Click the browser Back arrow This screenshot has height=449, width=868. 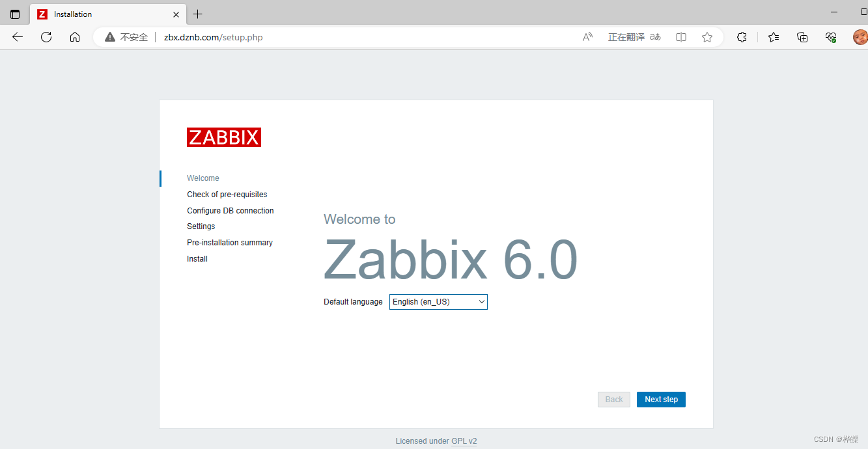(18, 37)
